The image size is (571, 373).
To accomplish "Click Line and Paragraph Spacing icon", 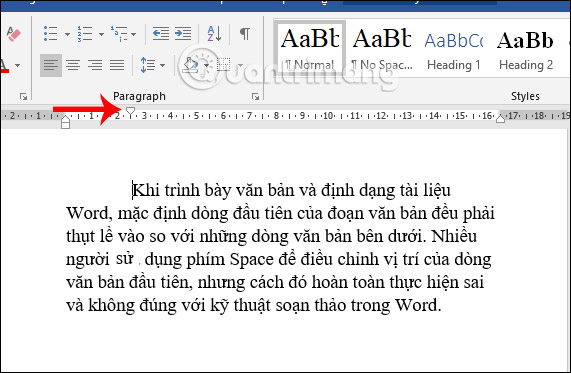I will coord(147,65).
